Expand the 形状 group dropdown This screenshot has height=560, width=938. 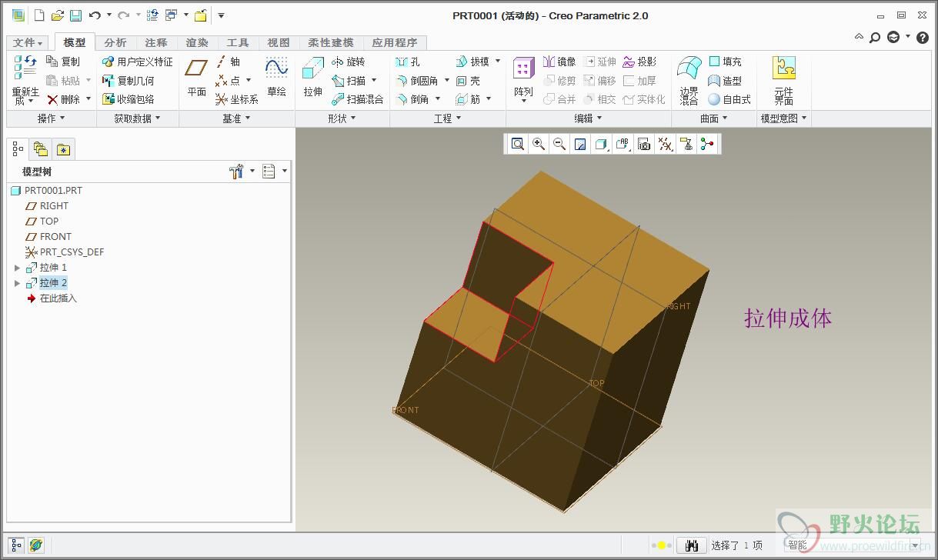pyautogui.click(x=342, y=118)
